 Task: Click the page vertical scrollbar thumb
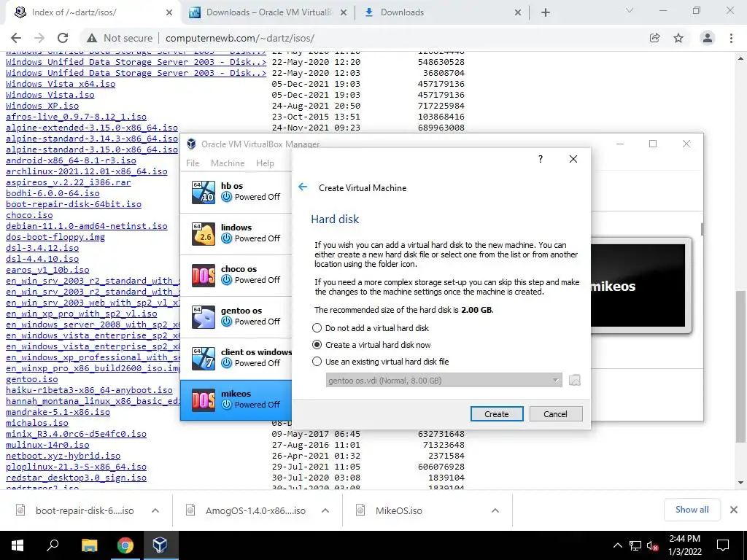740,367
